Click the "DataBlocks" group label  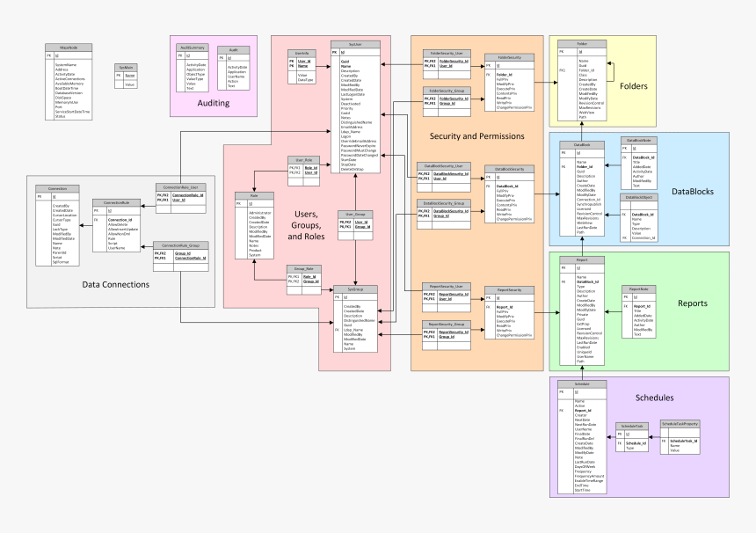(x=693, y=192)
